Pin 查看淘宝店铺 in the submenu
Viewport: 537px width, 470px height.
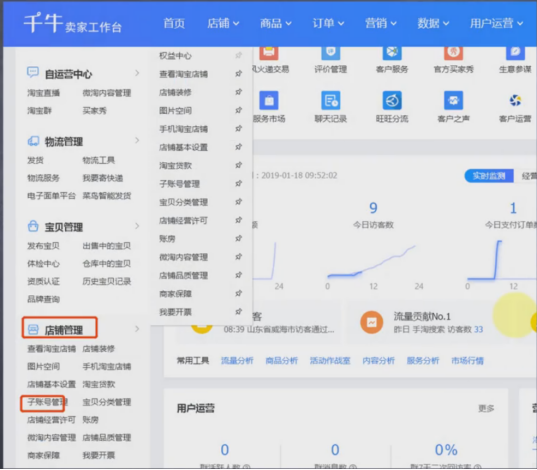239,73
